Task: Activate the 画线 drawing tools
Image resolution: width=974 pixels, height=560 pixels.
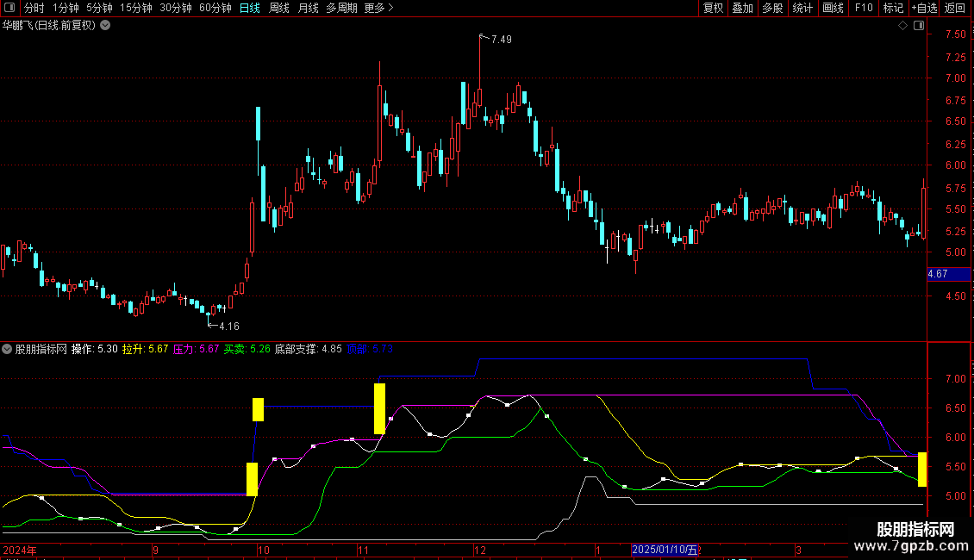Action: 833,8
